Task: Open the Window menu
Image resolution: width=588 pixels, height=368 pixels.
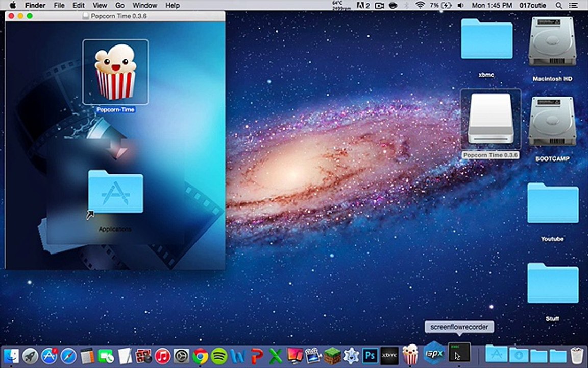Action: click(x=145, y=5)
